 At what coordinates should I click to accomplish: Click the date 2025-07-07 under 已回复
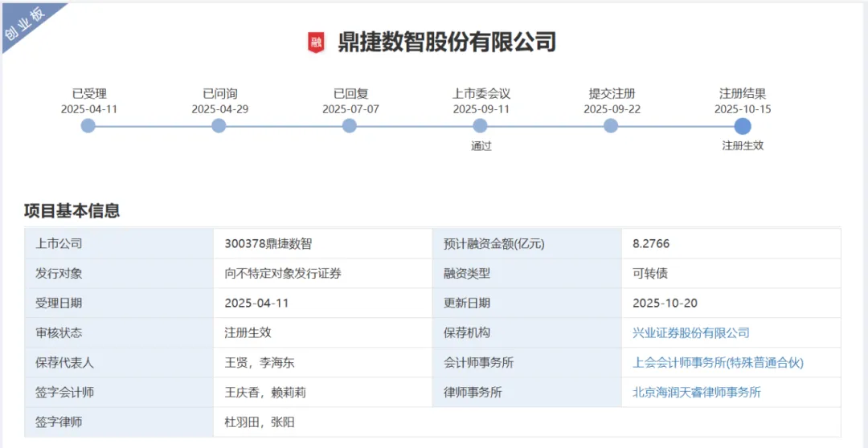click(350, 109)
